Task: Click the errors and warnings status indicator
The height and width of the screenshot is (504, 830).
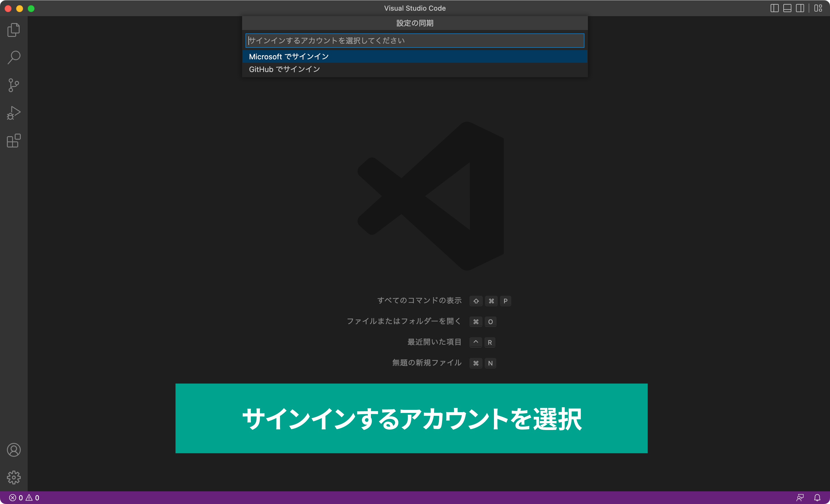Action: pyautogui.click(x=24, y=498)
